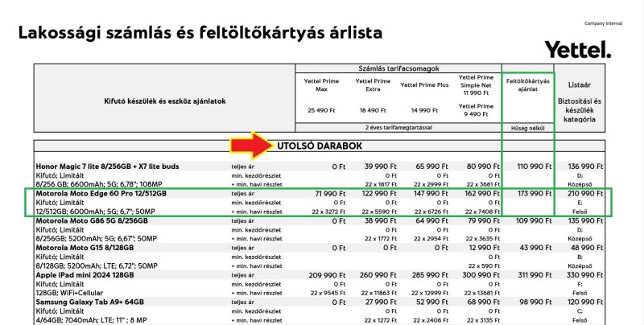The width and height of the screenshot is (644, 325).
Task: Select the '330 990 Ft' list price
Action: tap(585, 275)
